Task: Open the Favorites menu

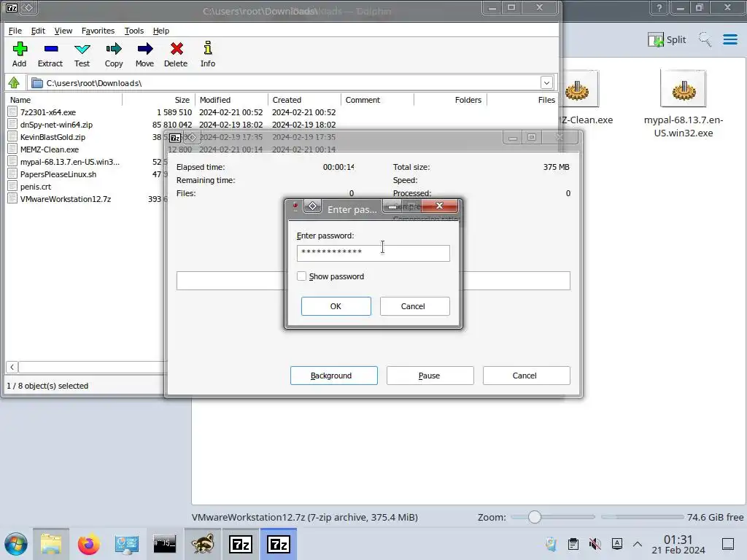Action: click(98, 31)
